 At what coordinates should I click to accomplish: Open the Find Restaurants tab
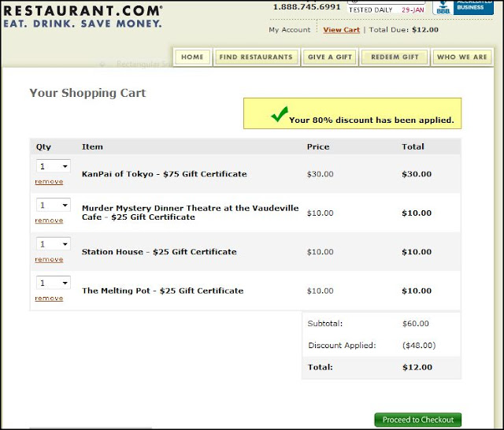coord(256,57)
